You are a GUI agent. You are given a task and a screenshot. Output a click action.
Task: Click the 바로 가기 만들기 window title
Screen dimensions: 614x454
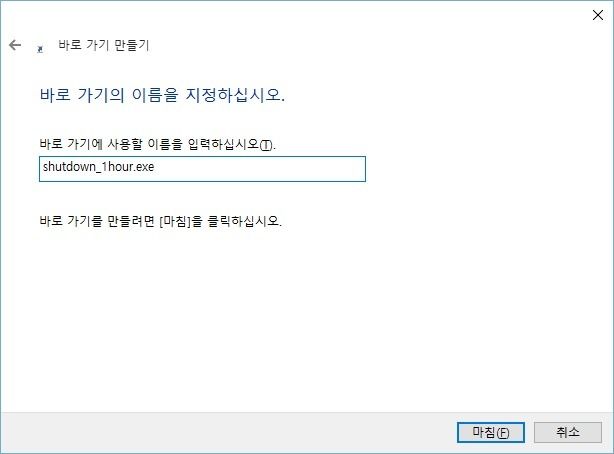pos(104,45)
